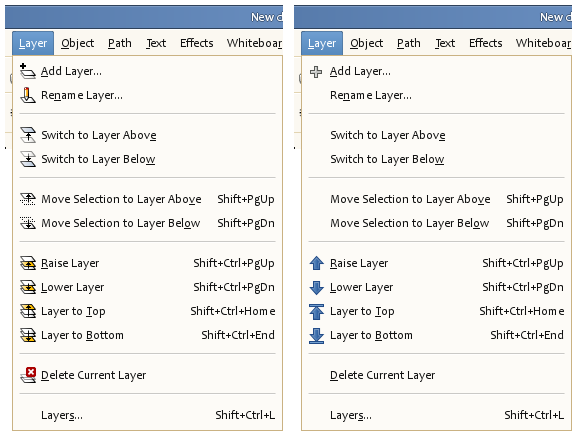This screenshot has height=436, width=577.
Task: Click the Move Selection to Layer Above icon
Action: point(28,199)
